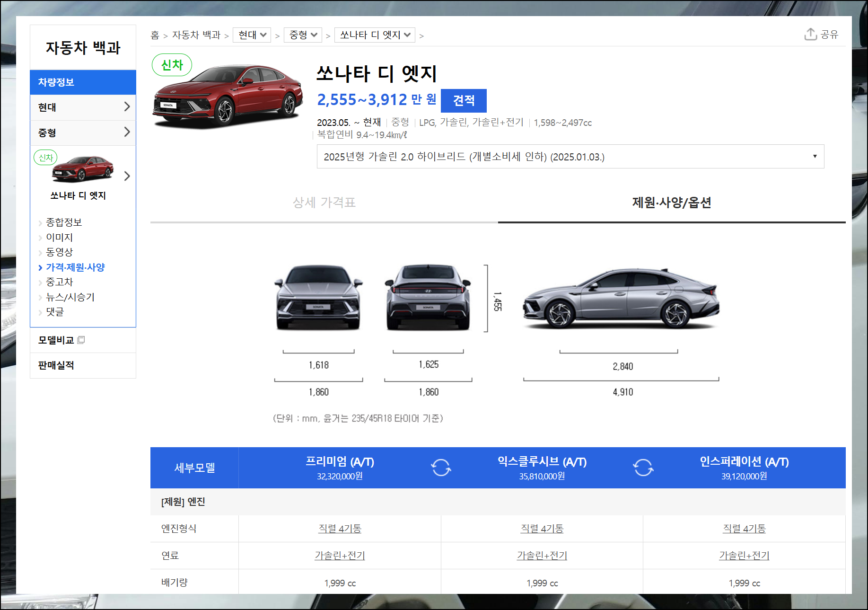This screenshot has width=868, height=610.
Task: Click the 자동차 백과 sidebar title
Action: [83, 48]
